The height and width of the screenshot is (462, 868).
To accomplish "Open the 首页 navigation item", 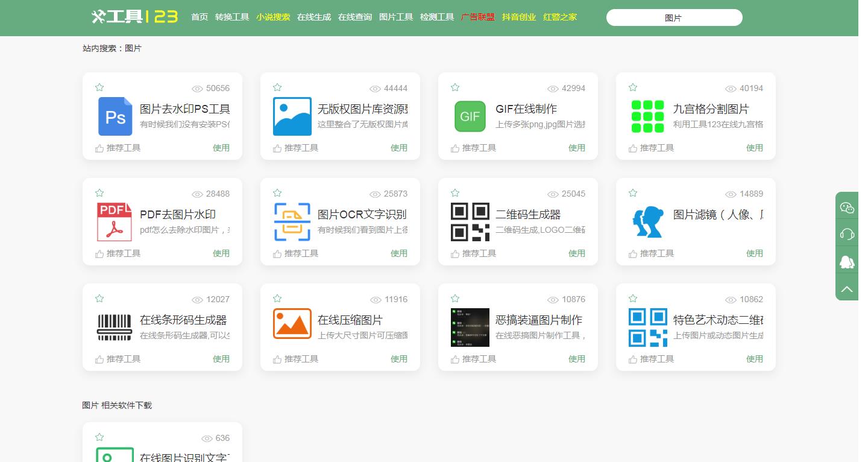I will pyautogui.click(x=199, y=17).
